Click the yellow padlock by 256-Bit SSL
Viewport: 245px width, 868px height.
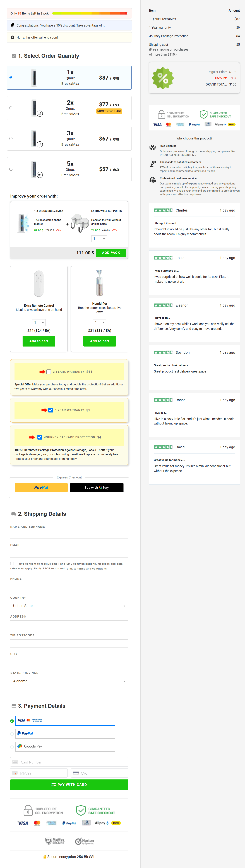click(x=45, y=857)
